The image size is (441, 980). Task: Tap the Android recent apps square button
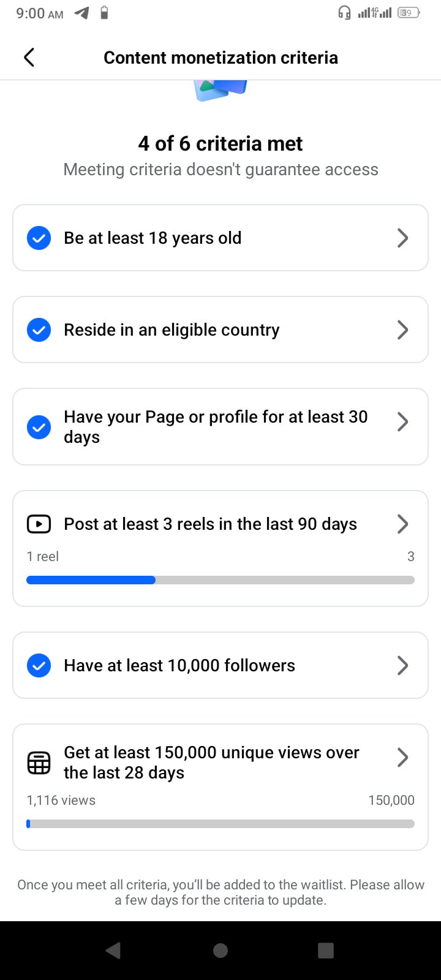point(326,950)
